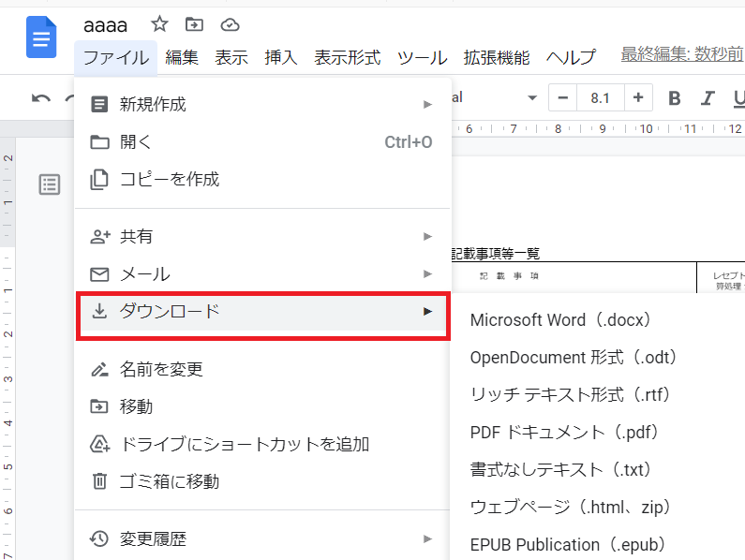Screen dimensions: 745x560
Task: Choose ドライブにショートカットを追加
Action: pos(262,444)
